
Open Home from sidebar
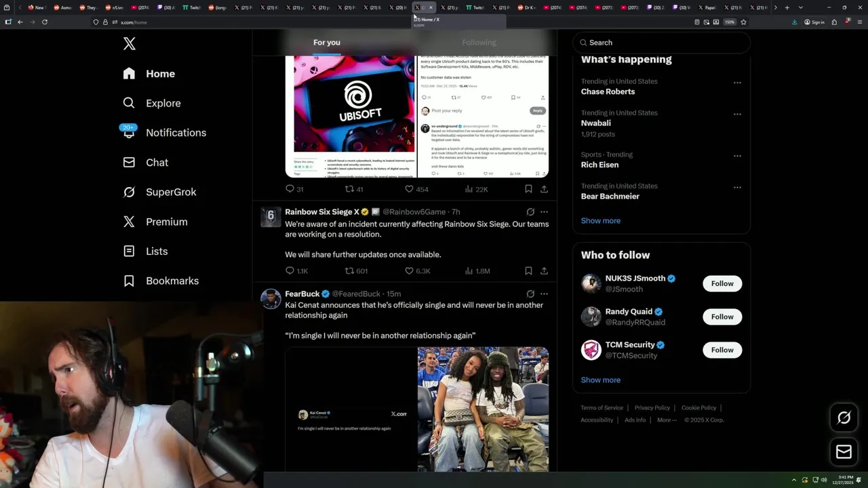[x=149, y=74]
